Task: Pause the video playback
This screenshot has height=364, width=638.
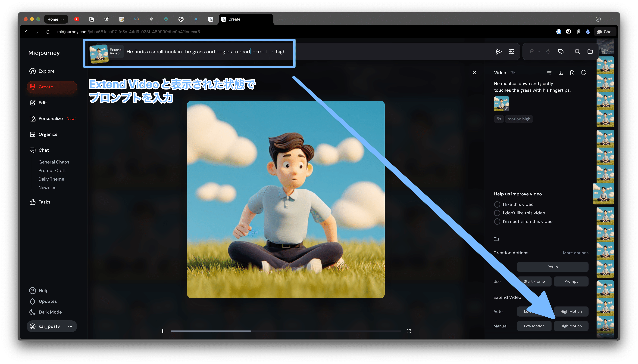Action: pyautogui.click(x=163, y=331)
